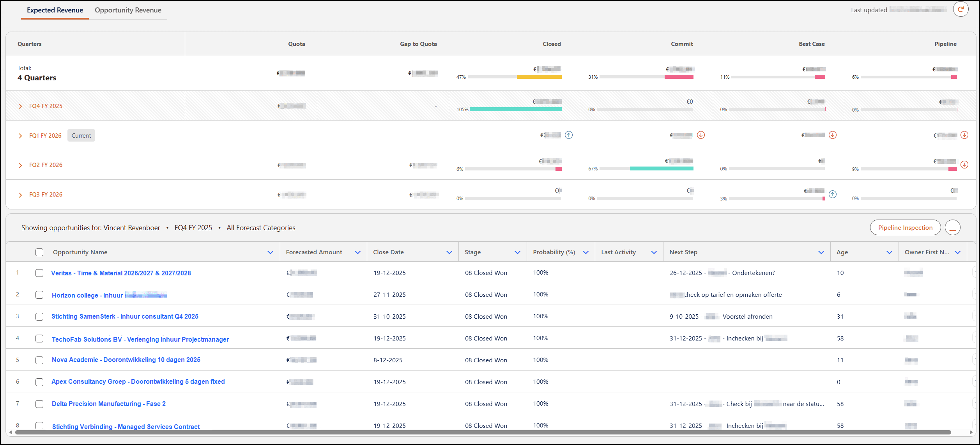Screen dimensions: 980x445
Task: Click the up arrow in FQ3 Best Case column
Action: click(832, 194)
